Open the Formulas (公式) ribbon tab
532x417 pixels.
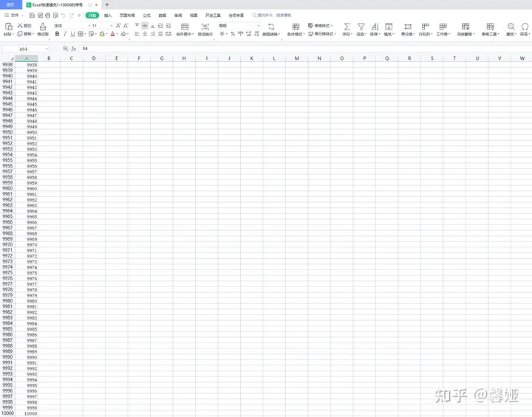click(x=146, y=15)
